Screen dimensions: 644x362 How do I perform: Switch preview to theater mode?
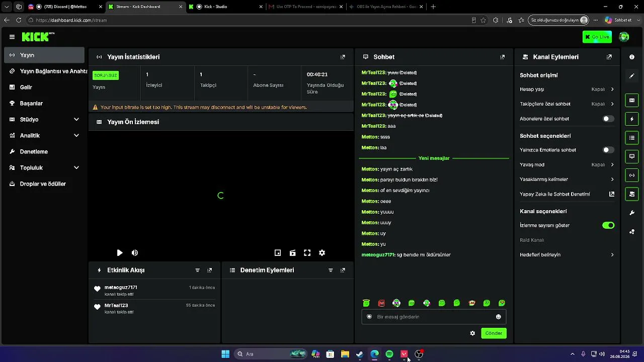292,253
